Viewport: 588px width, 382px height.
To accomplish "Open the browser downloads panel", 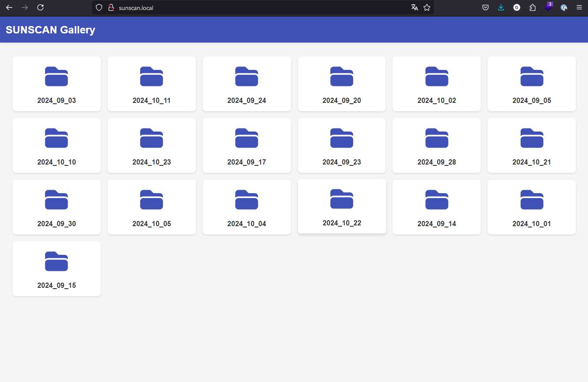I will [501, 7].
